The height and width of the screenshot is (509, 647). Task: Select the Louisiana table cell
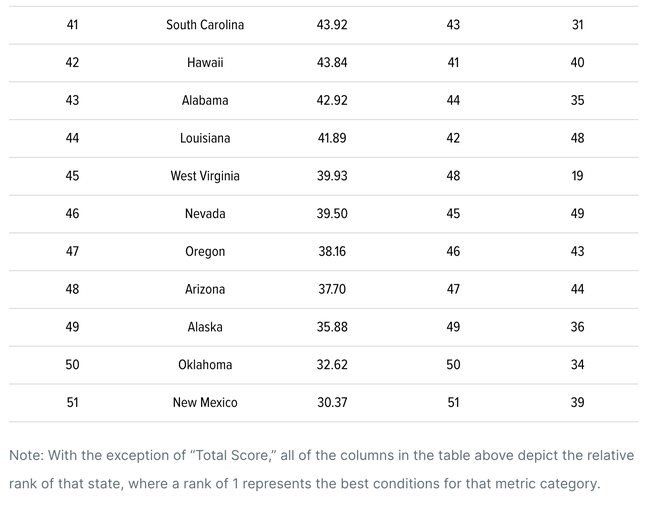205,138
